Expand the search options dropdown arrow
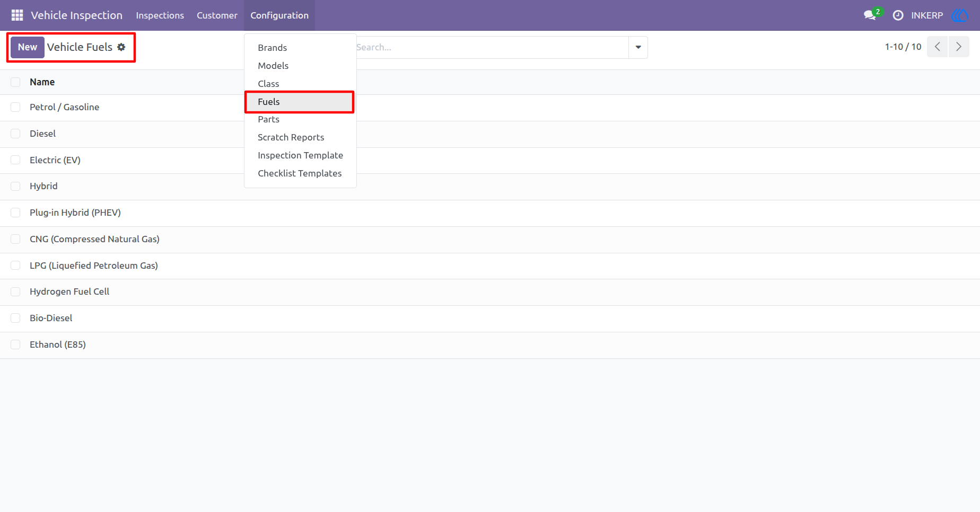This screenshot has width=980, height=512. 638,47
